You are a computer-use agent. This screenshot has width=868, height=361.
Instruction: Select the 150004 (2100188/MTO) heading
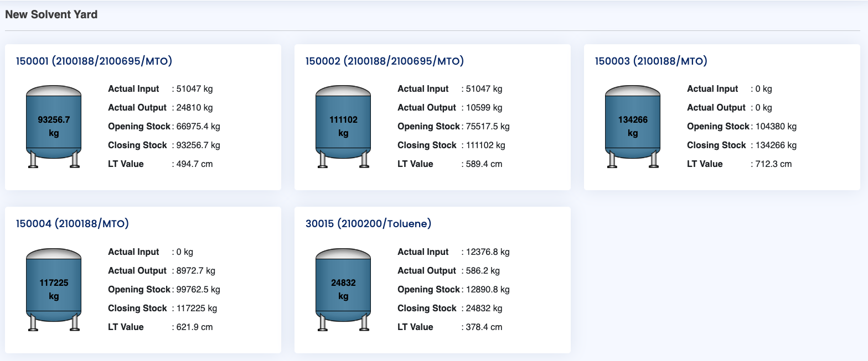(x=73, y=224)
